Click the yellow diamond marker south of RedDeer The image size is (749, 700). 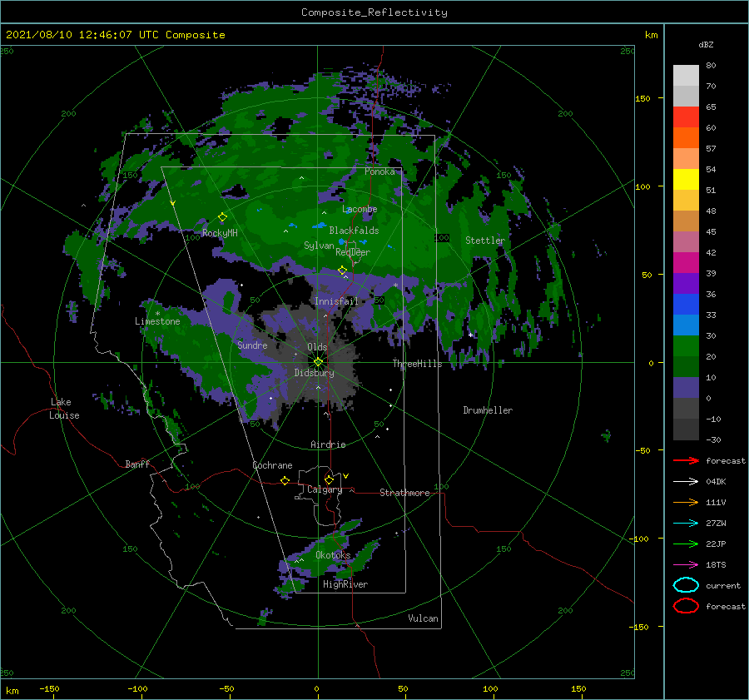(342, 271)
